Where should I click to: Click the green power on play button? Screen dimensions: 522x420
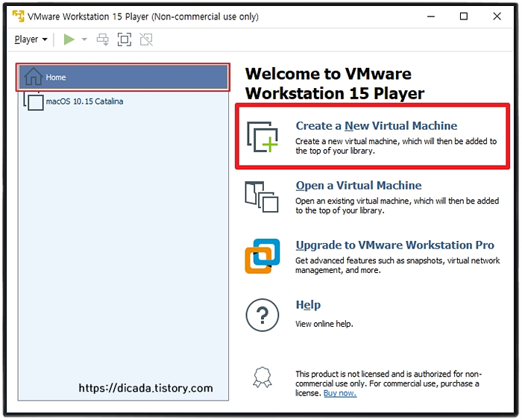[69, 40]
